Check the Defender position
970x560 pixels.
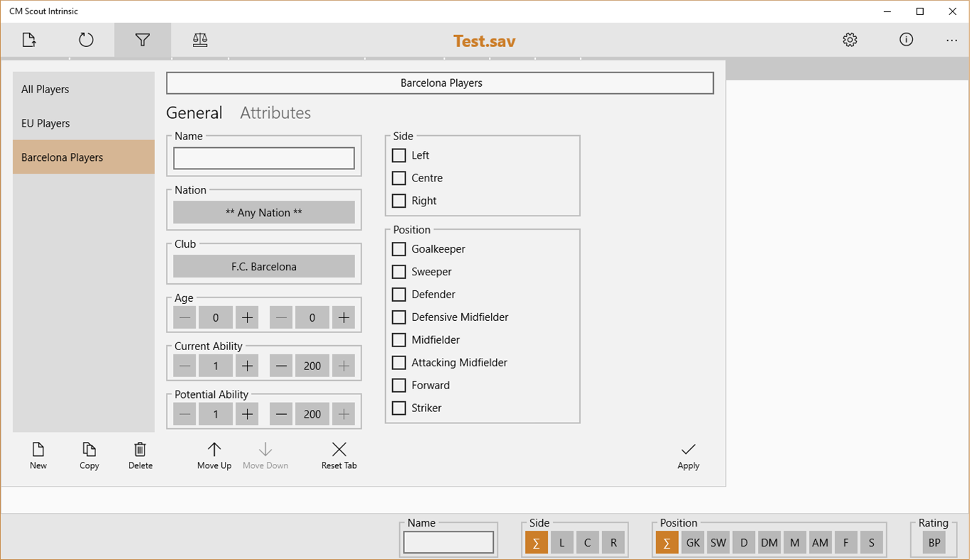399,295
